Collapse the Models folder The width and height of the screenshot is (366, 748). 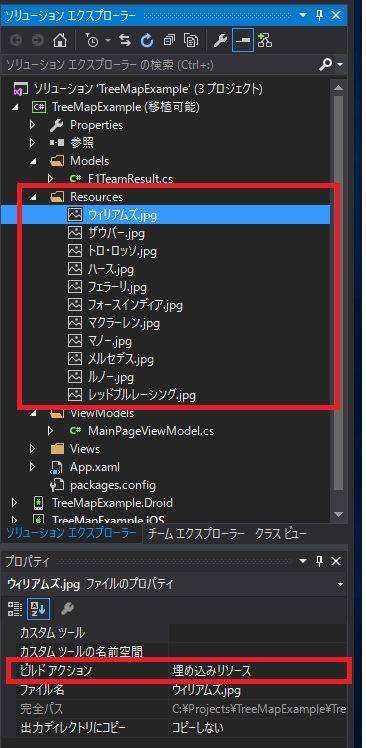click(32, 161)
